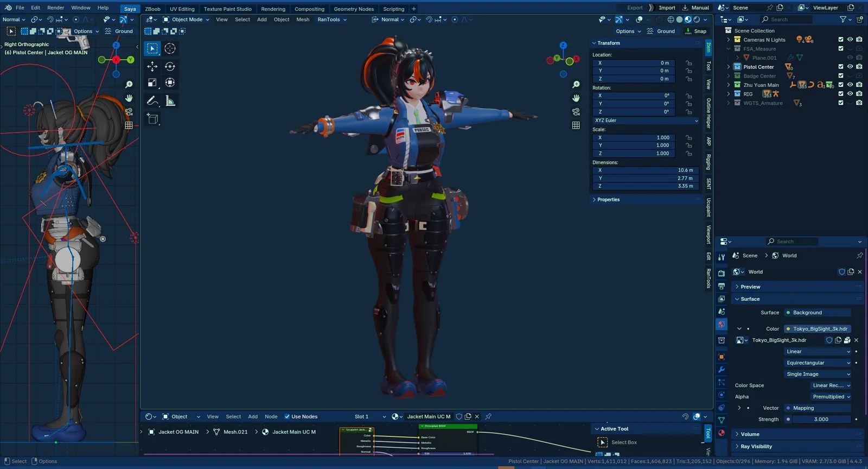Expand the Cameras N Lights collection
The image size is (868, 469).
click(x=729, y=40)
